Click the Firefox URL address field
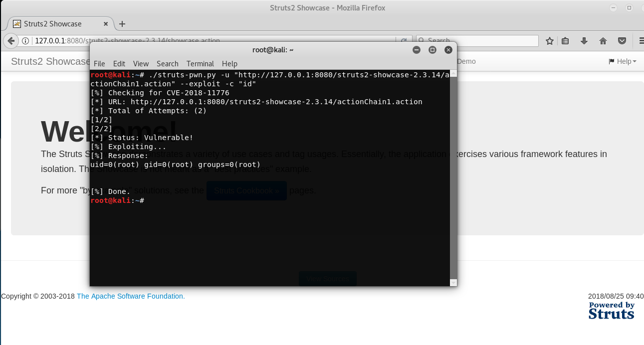 (x=215, y=41)
